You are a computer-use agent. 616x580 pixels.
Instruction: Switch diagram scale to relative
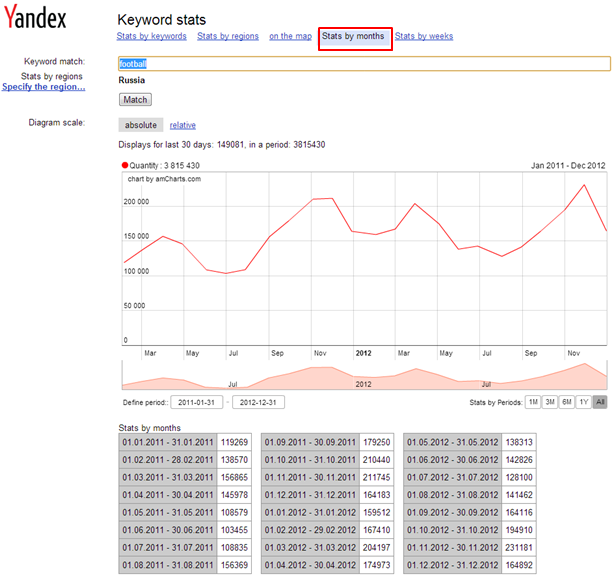pos(182,125)
